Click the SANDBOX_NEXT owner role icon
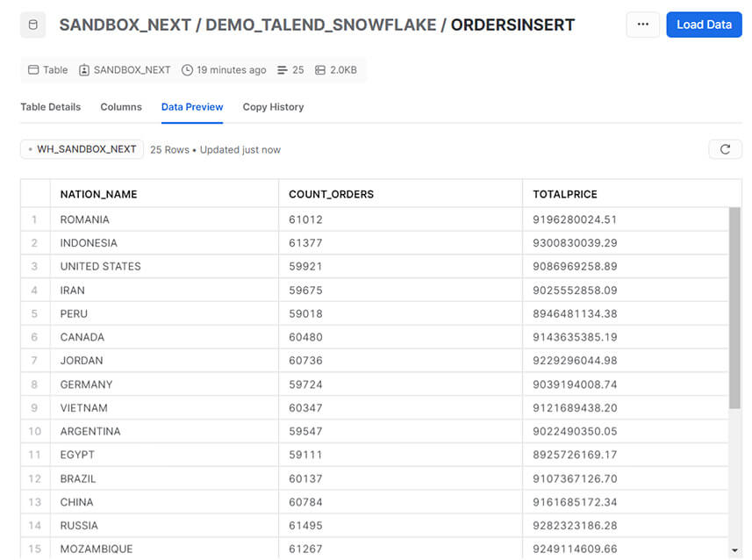 tap(84, 70)
